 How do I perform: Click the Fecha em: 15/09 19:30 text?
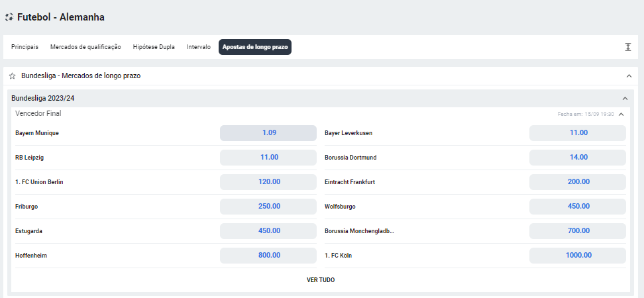click(x=586, y=114)
